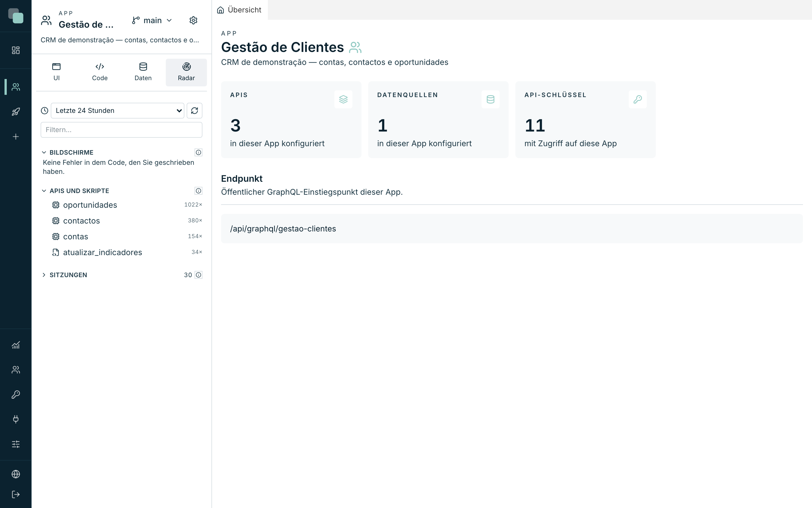Click the APIS summary card
The height and width of the screenshot is (508, 812).
(x=291, y=120)
